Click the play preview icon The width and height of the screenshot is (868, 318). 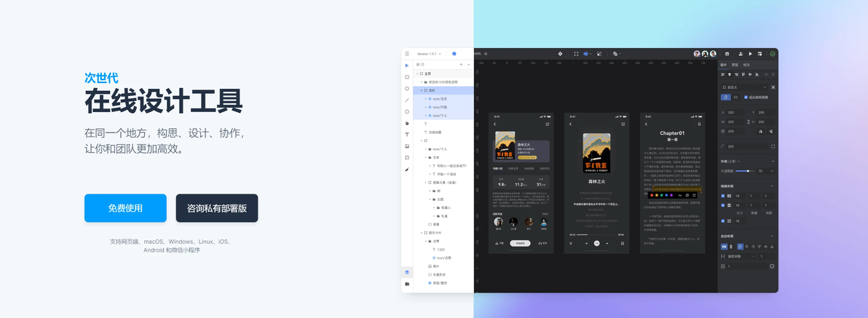coord(750,54)
